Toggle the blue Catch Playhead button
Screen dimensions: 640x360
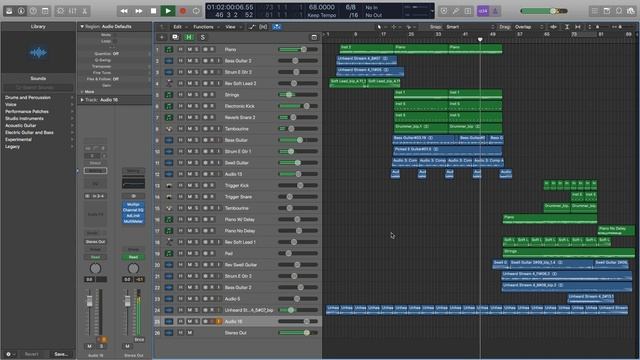tap(276, 27)
